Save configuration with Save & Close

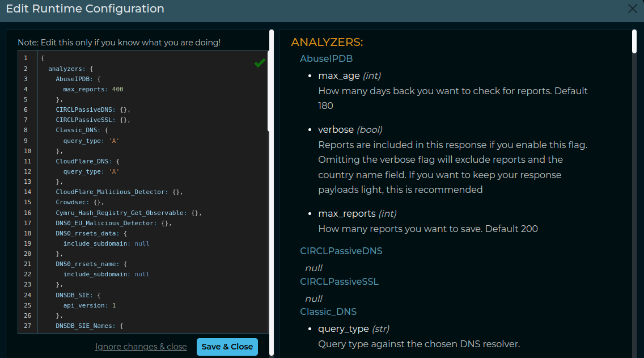point(227,347)
